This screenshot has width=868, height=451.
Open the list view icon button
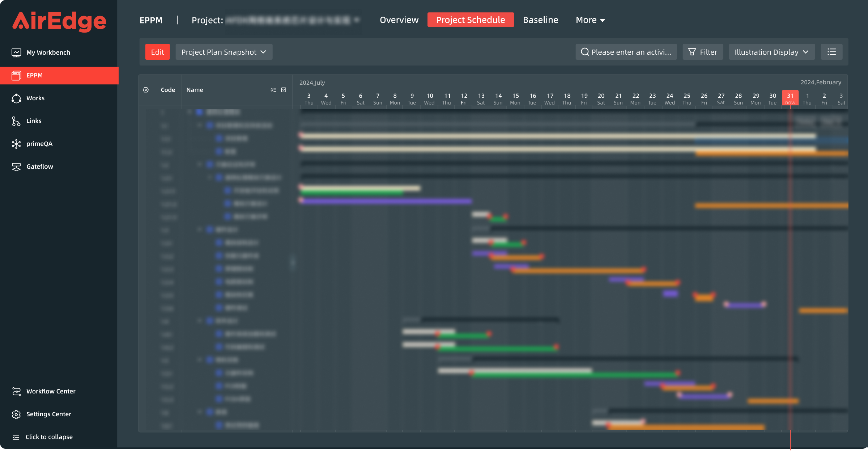point(831,52)
